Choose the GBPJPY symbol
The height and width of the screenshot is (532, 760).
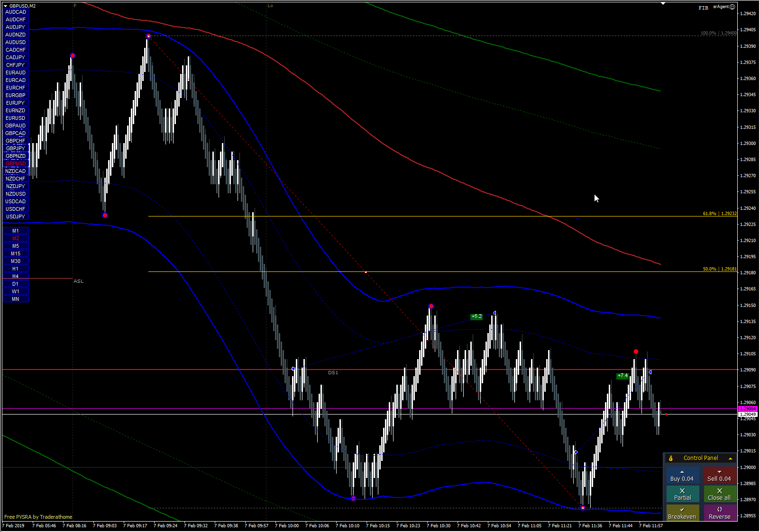click(x=16, y=148)
